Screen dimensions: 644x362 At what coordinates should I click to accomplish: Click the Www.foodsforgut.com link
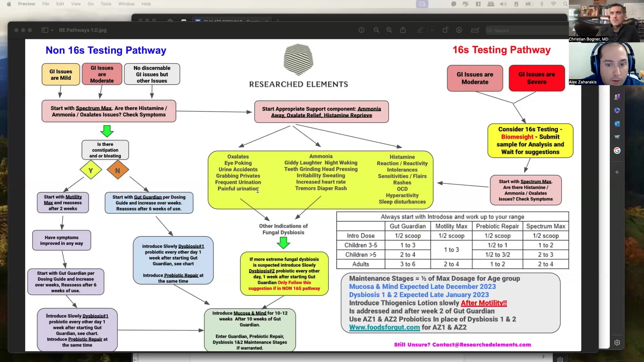click(384, 327)
